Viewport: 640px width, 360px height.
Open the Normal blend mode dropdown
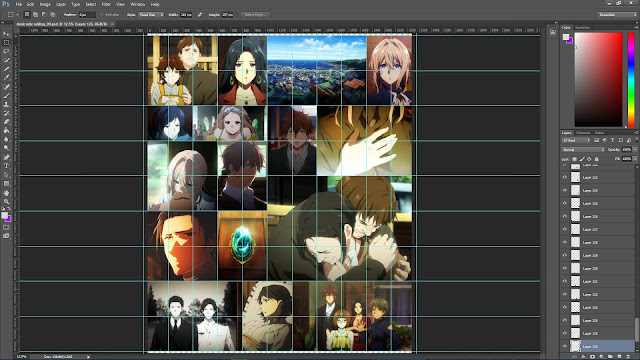click(x=582, y=150)
